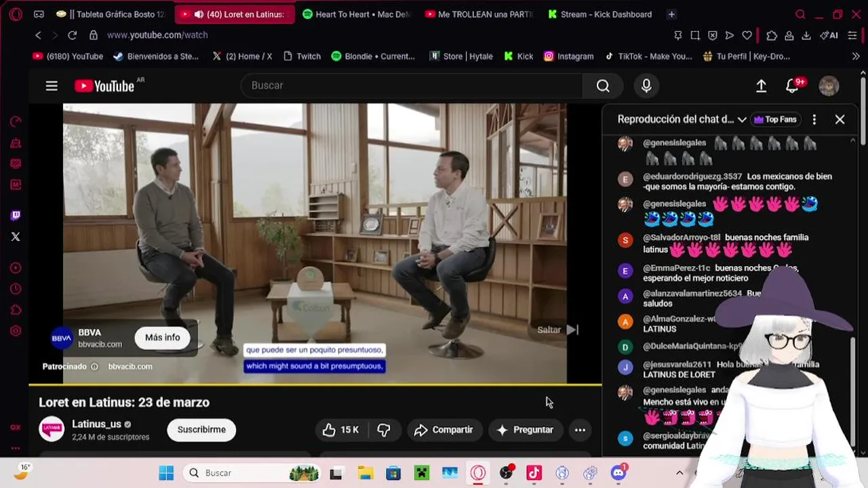The image size is (868, 488).
Task: Open the Twitch bookmark
Action: pos(302,56)
